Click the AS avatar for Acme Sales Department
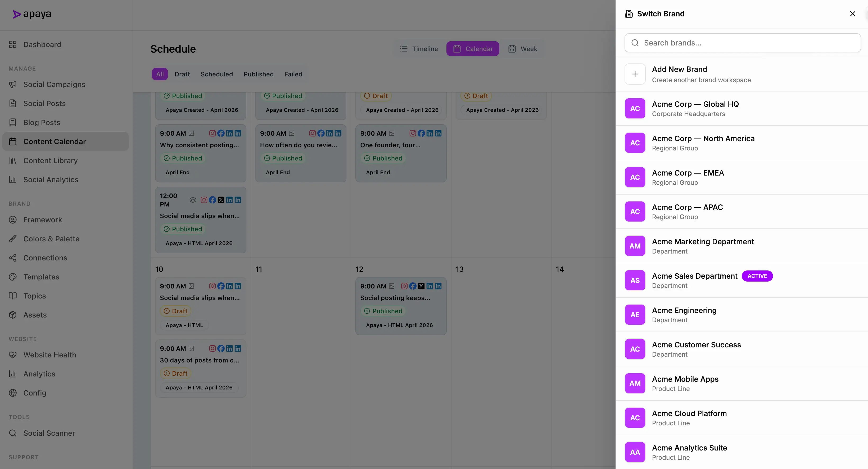868x469 pixels. click(x=635, y=280)
